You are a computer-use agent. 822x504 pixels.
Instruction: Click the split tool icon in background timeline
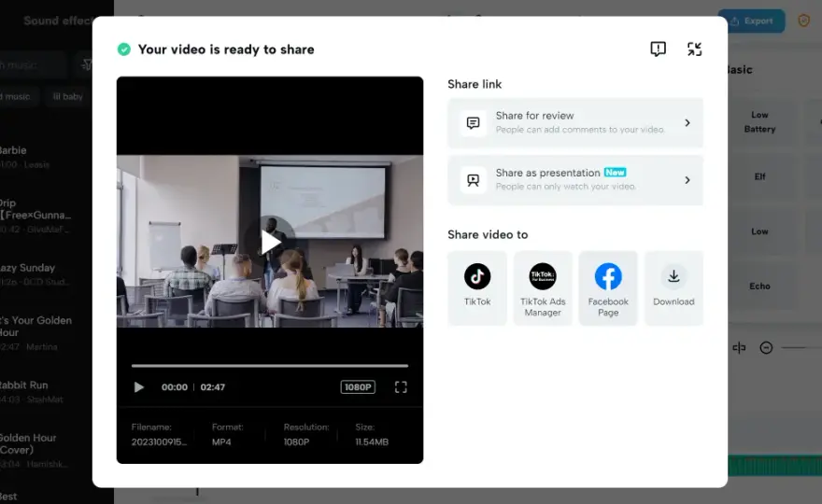point(739,348)
